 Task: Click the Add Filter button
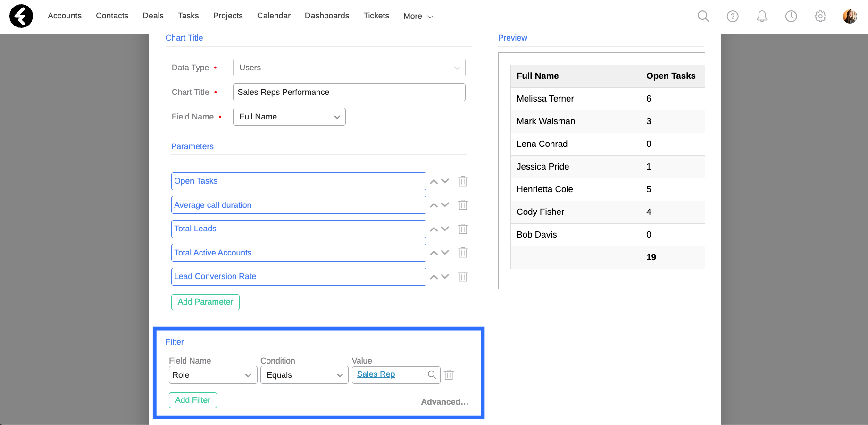coord(192,400)
